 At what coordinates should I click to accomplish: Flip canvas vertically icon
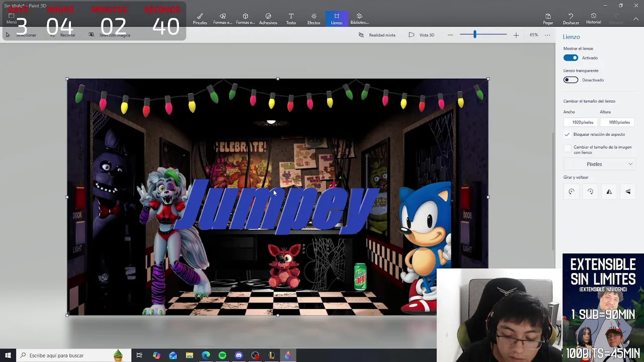628,192
